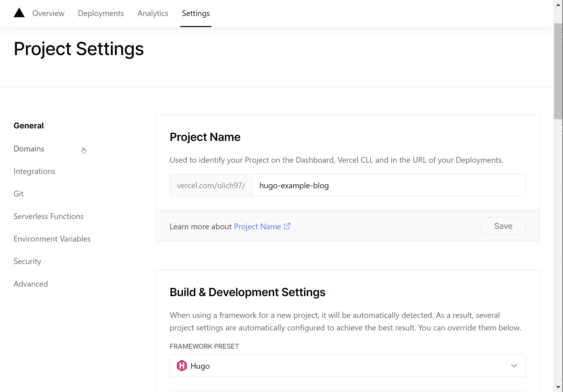Click the Hugo framework logo icon
The height and width of the screenshot is (392, 563).
pyautogui.click(x=182, y=365)
